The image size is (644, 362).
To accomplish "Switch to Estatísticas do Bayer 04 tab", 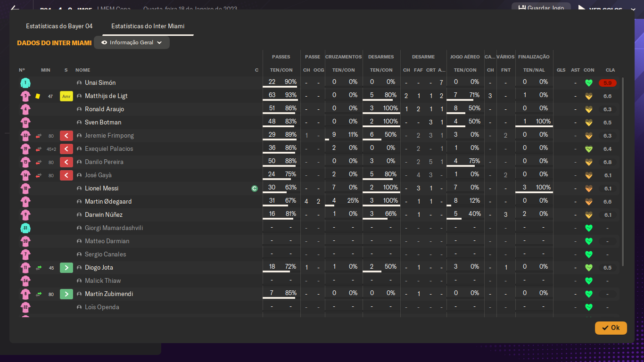I will 59,26.
